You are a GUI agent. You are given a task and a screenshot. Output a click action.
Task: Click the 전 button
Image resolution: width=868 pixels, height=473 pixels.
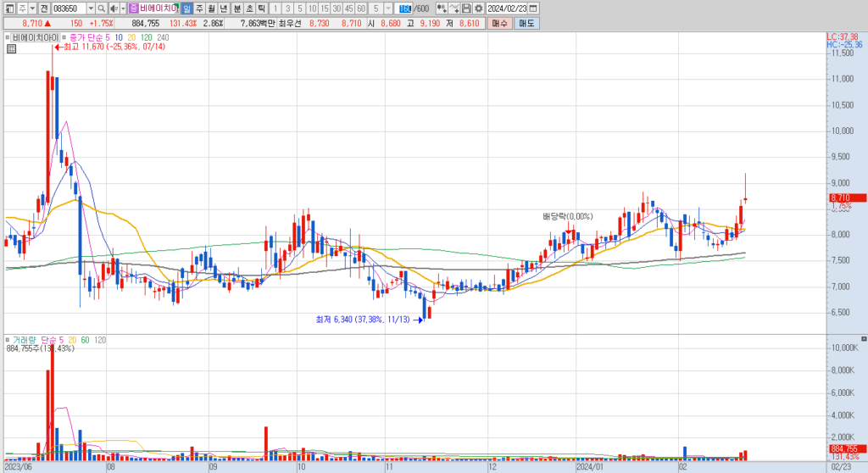coord(44,8)
